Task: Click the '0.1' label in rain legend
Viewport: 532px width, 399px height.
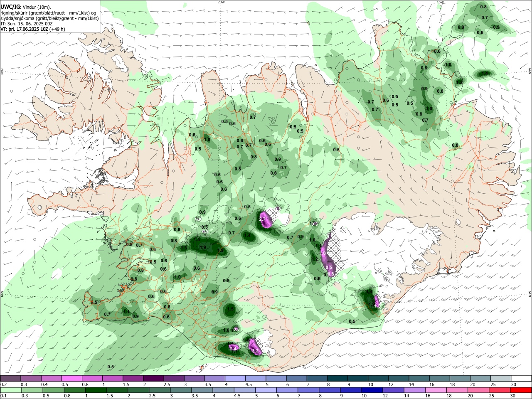Action: pos(3,396)
